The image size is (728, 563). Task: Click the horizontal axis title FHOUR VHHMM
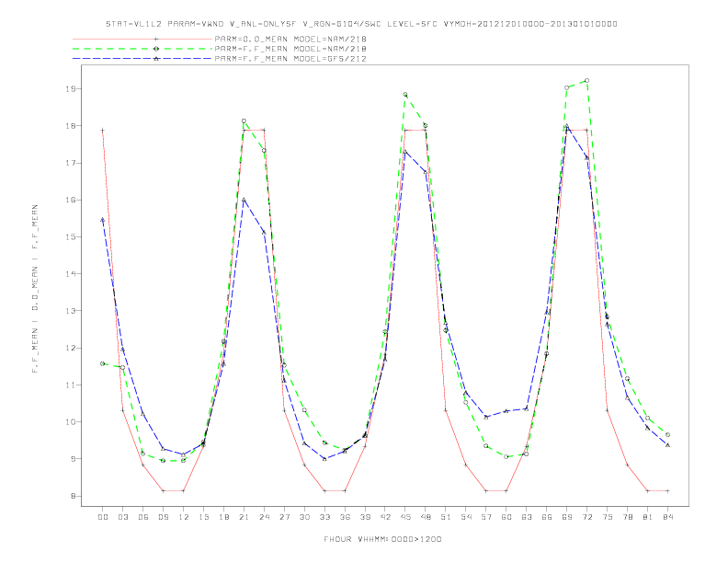click(x=382, y=539)
